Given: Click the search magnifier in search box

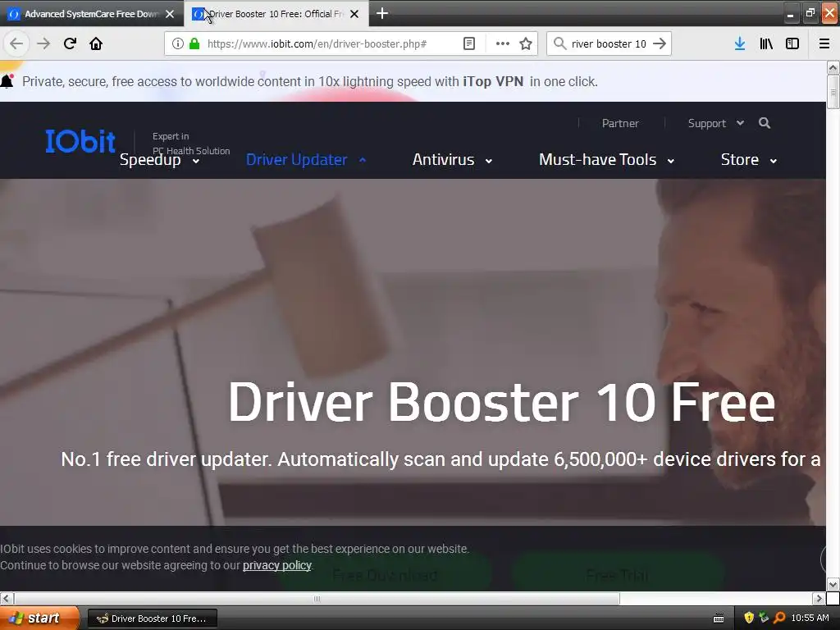Looking at the screenshot, I should point(559,43).
